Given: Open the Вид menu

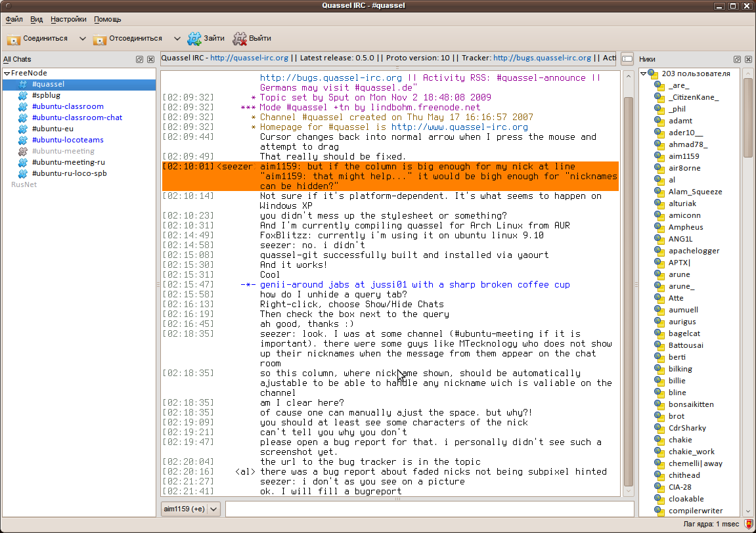Looking at the screenshot, I should coord(37,19).
